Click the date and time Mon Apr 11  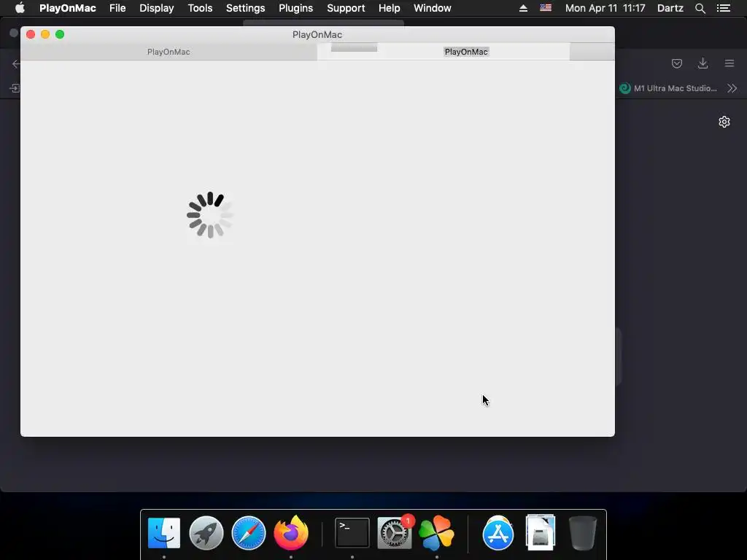click(x=605, y=8)
